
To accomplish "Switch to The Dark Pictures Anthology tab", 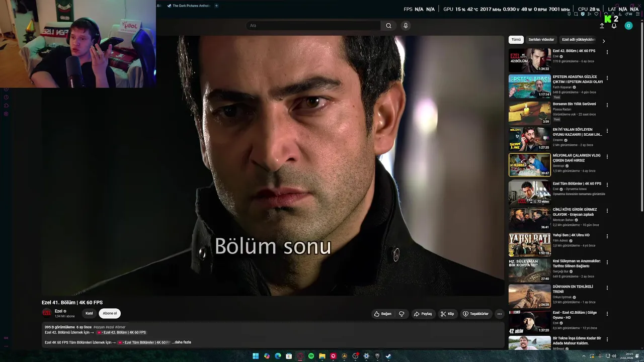I will pyautogui.click(x=188, y=6).
